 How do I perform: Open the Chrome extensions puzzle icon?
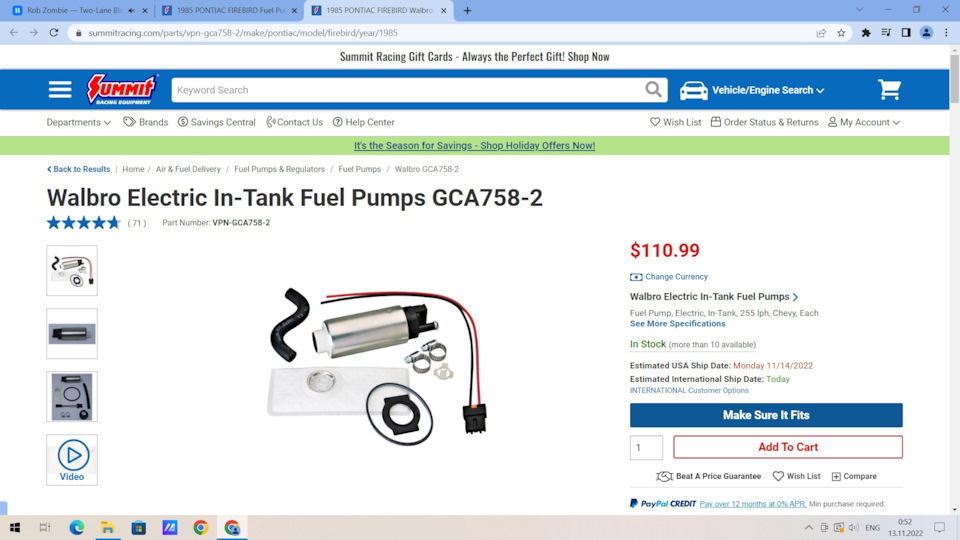pyautogui.click(x=866, y=33)
